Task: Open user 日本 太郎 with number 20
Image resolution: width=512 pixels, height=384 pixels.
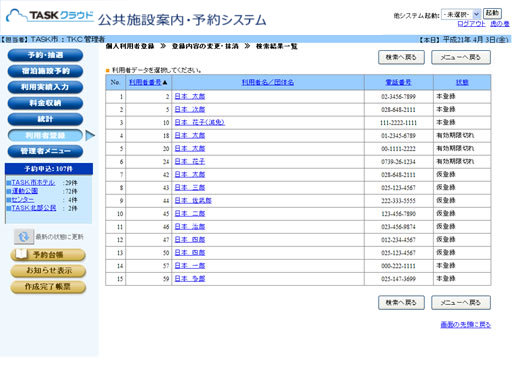Action: click(190, 148)
